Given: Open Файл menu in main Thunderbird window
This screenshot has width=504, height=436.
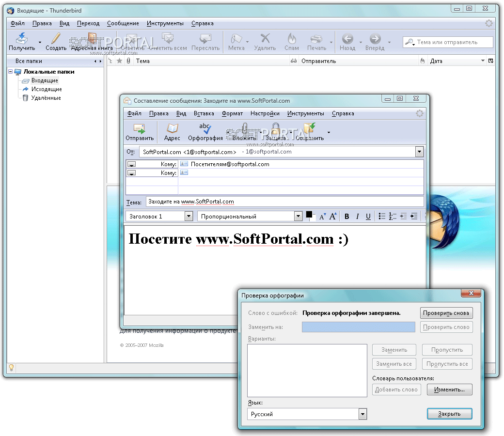Looking at the screenshot, I should pyautogui.click(x=17, y=23).
